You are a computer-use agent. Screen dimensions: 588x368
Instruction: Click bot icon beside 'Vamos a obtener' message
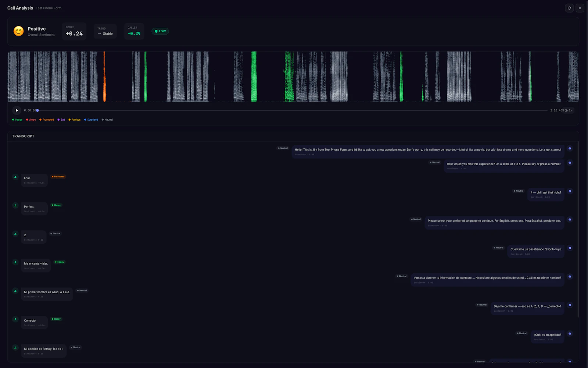[x=570, y=276]
